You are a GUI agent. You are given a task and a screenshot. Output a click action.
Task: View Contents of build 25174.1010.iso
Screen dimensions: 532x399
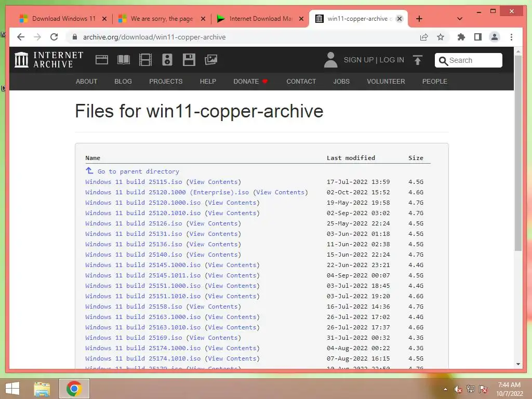pos(232,358)
